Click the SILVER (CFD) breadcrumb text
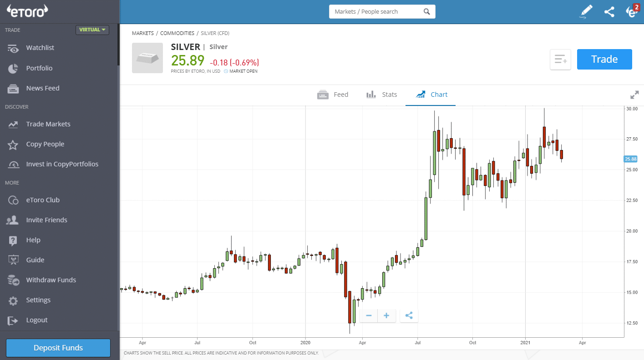This screenshot has width=644, height=360. [215, 33]
